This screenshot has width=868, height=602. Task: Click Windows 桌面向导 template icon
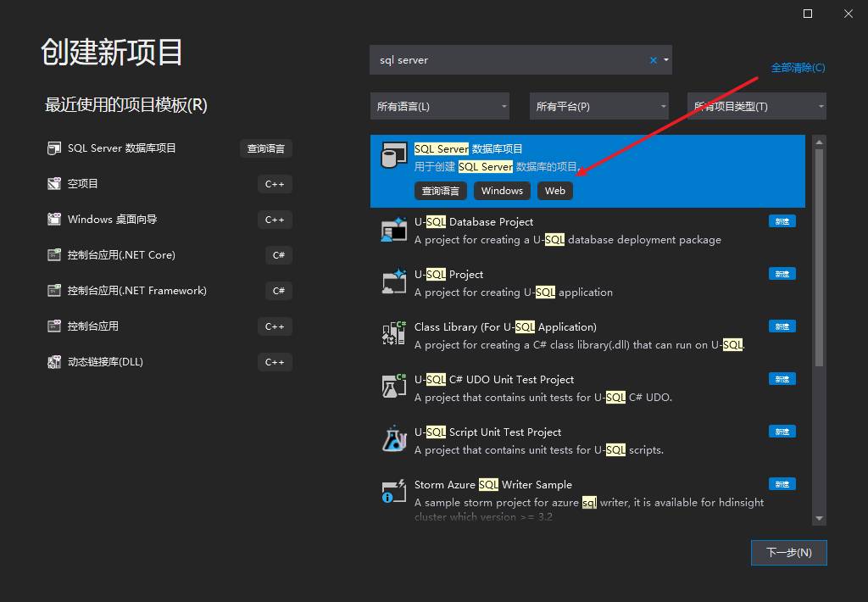[53, 220]
